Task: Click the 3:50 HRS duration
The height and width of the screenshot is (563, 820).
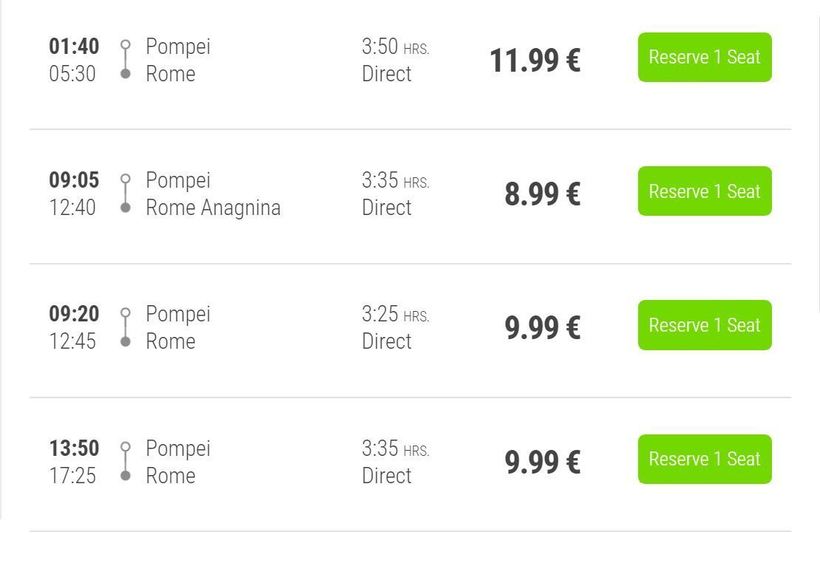Action: pyautogui.click(x=395, y=47)
